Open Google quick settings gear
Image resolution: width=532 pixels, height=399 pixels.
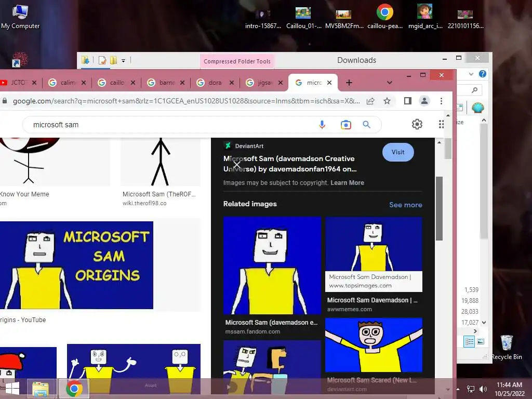coord(417,124)
